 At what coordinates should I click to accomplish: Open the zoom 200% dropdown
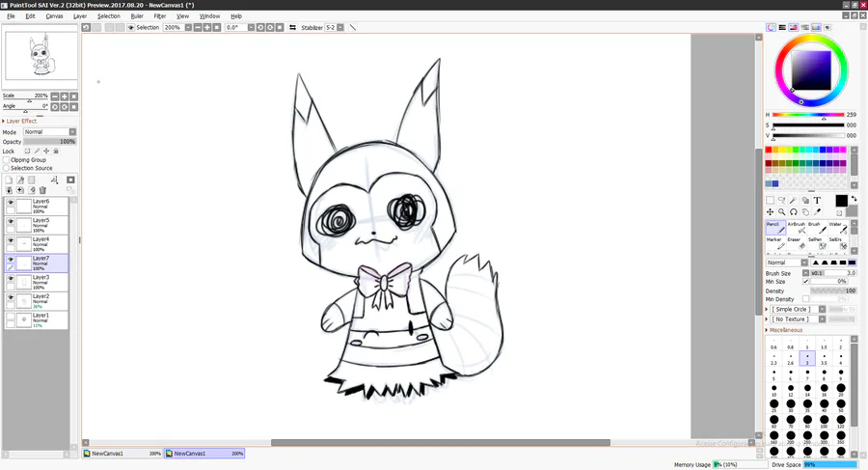(x=188, y=27)
